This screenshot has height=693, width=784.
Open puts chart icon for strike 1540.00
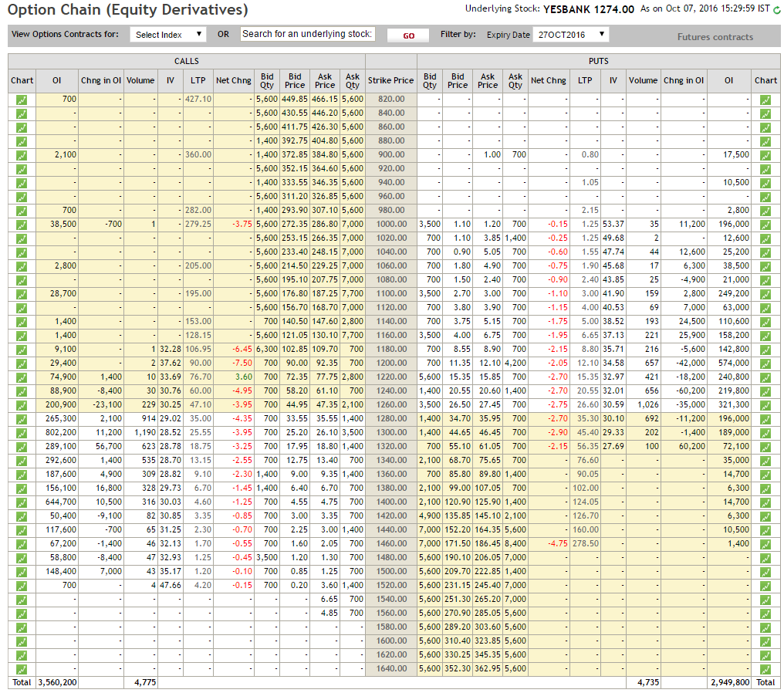click(765, 600)
